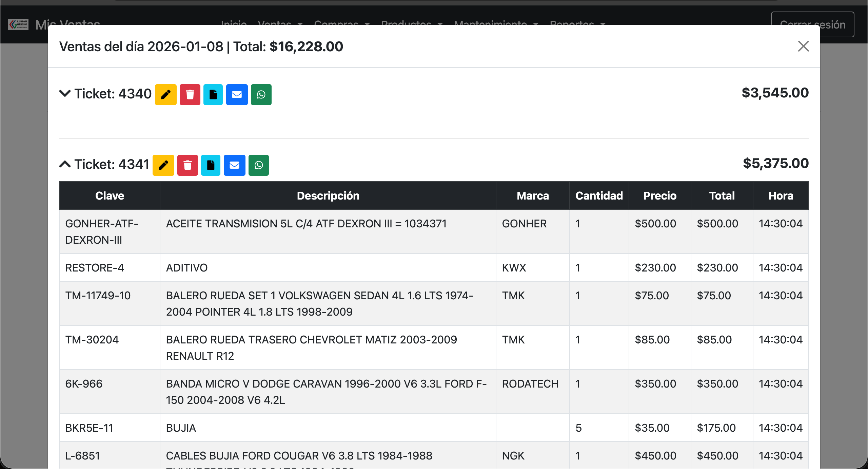The image size is (868, 469).
Task: Edit ticket 4341 with pencil icon
Action: pos(163,165)
